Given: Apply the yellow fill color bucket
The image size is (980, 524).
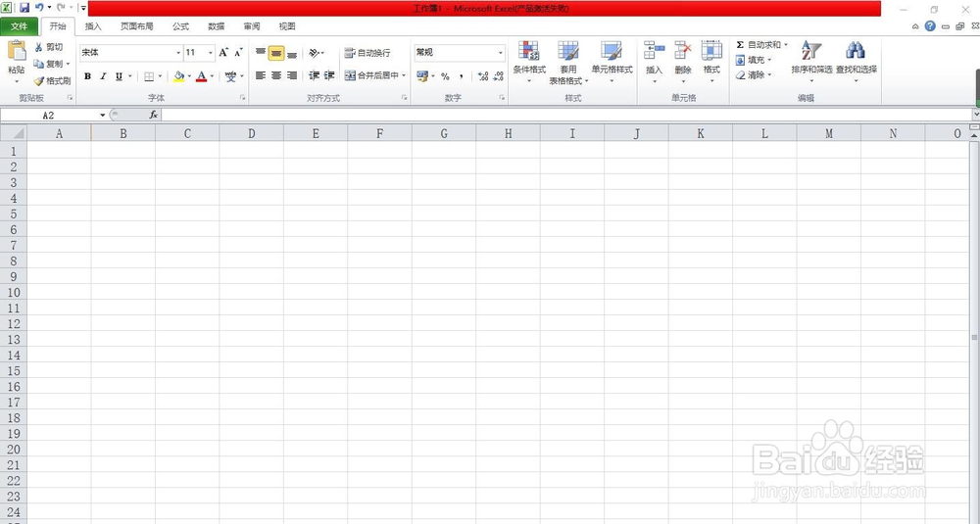Looking at the screenshot, I should point(178,76).
